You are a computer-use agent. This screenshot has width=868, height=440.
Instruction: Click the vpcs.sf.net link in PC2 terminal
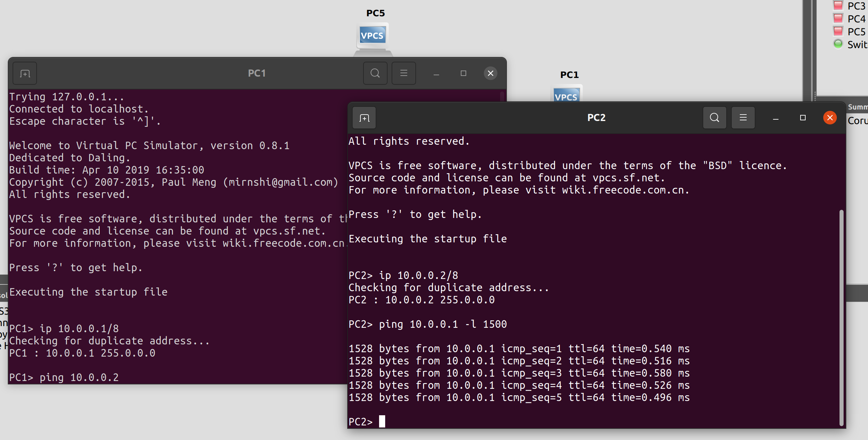(629, 177)
